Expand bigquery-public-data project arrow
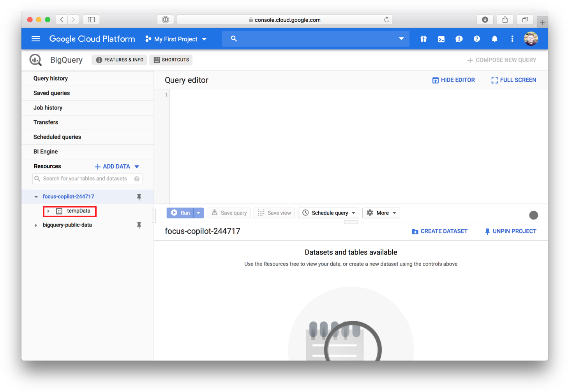 (x=36, y=225)
